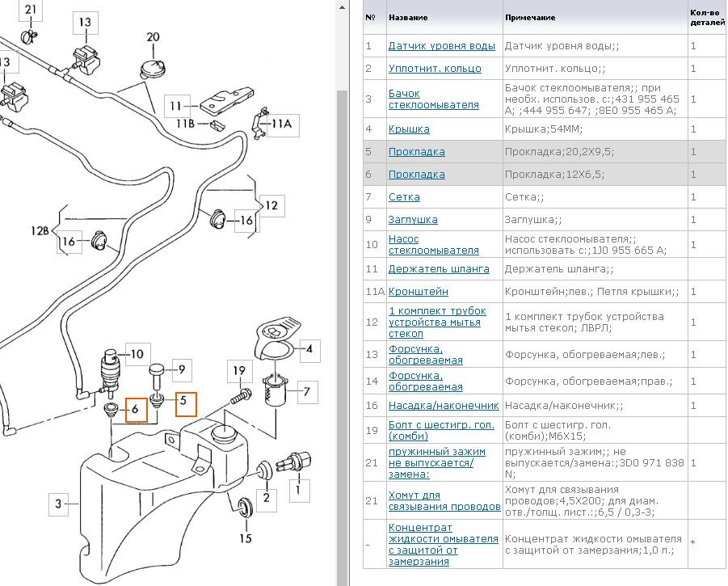Viewport: 728px width, 586px height.
Task: Click callout 3 for the washer reservoir
Action: pos(58,504)
